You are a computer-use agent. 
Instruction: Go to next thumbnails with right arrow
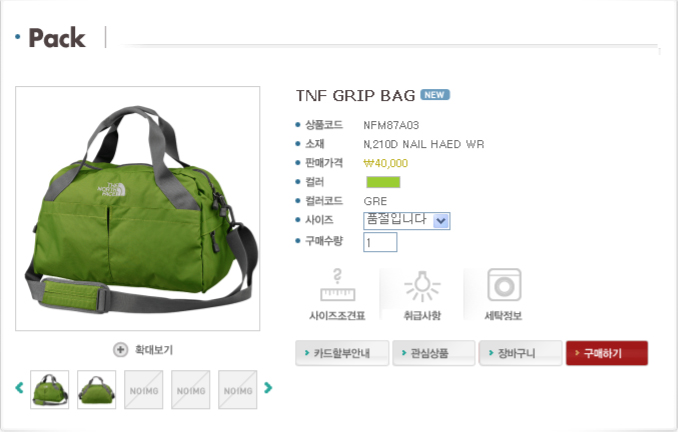click(268, 387)
